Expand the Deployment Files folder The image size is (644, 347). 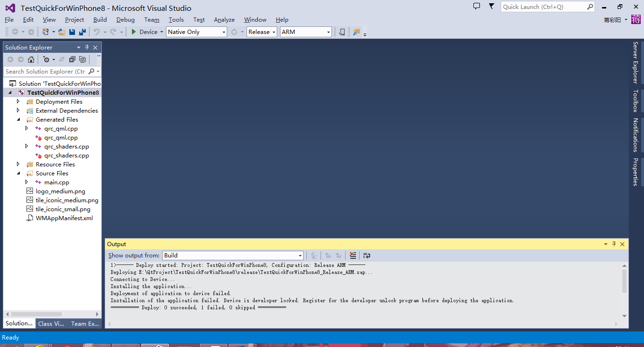click(x=18, y=101)
